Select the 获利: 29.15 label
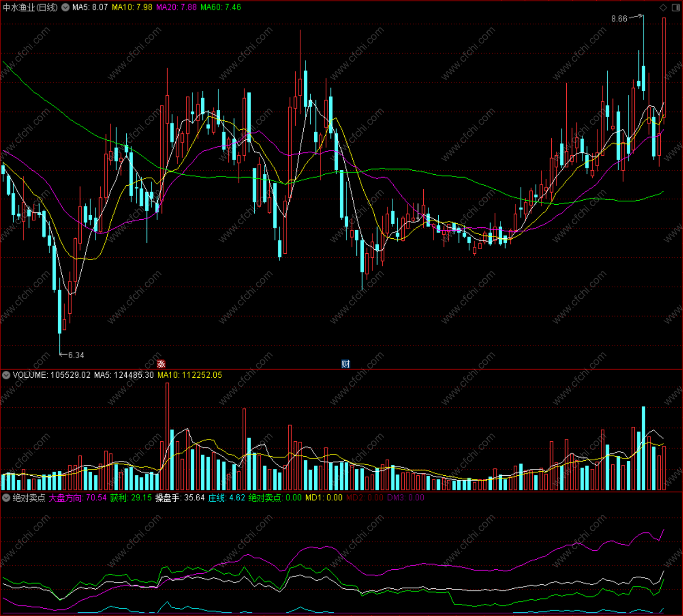The width and height of the screenshot is (683, 616). point(131,498)
